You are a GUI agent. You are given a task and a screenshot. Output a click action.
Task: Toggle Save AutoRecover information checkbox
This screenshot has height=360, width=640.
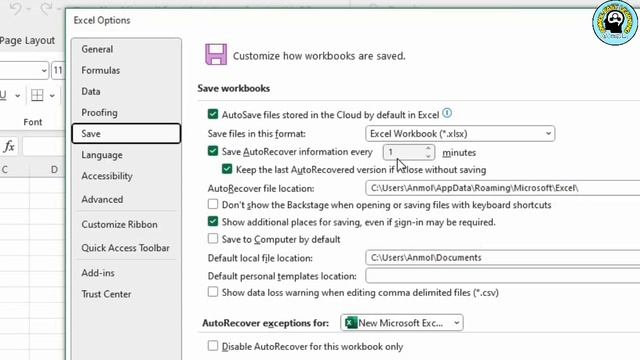click(x=213, y=151)
